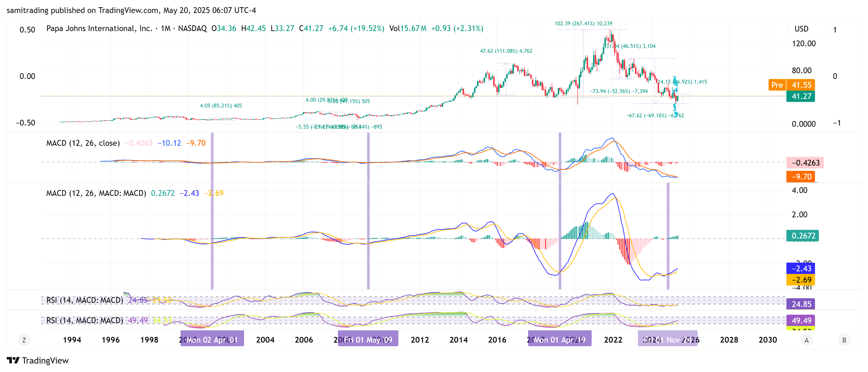Image resolution: width=868 pixels, height=372 pixels.
Task: Click the 2.00 label on the MACD axis
Action: pos(800,214)
